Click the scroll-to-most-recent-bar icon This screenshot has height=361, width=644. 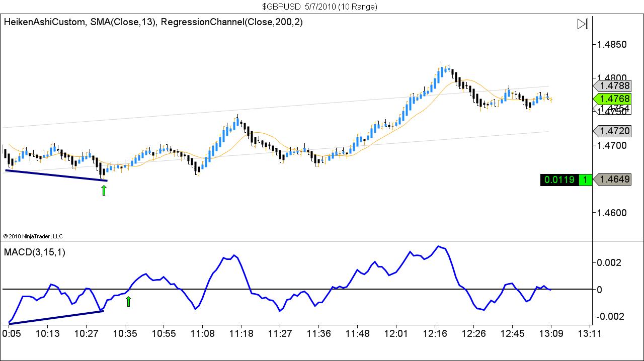[x=583, y=23]
